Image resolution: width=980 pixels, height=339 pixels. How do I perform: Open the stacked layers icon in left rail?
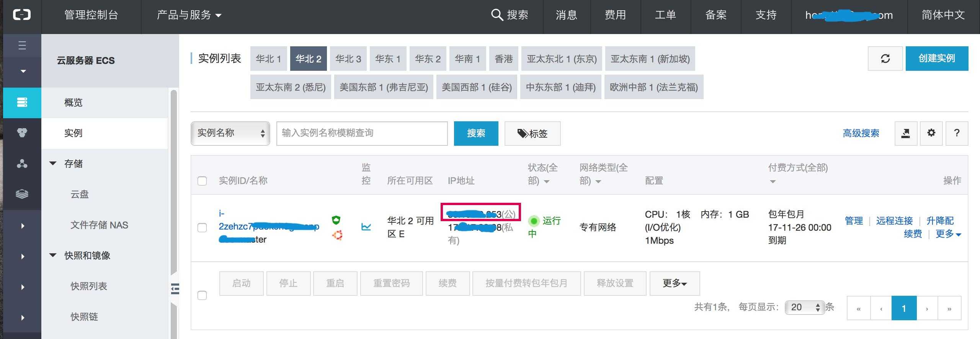coord(22,194)
